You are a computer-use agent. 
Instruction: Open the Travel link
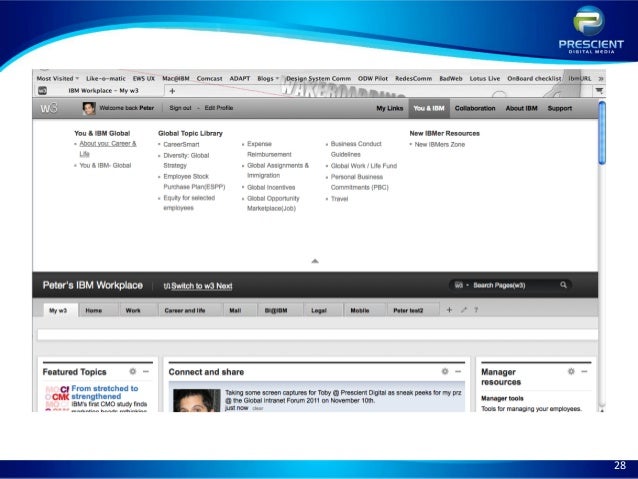339,199
